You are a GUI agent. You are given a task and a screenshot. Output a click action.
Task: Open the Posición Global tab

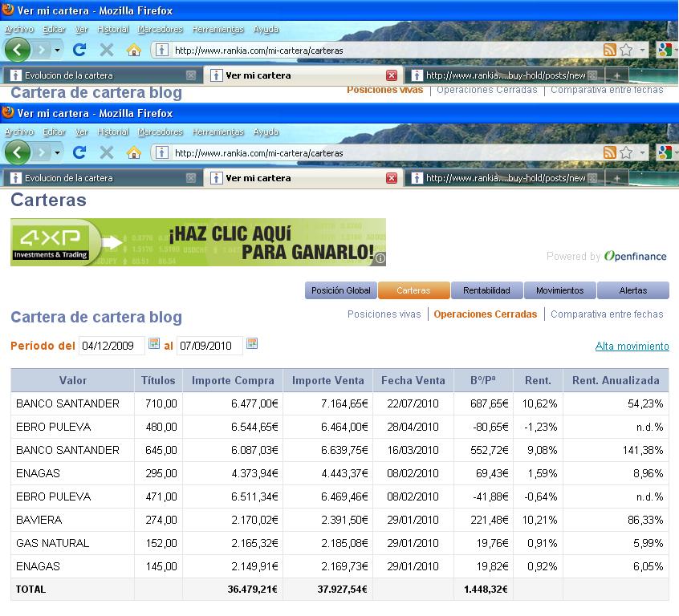click(340, 290)
